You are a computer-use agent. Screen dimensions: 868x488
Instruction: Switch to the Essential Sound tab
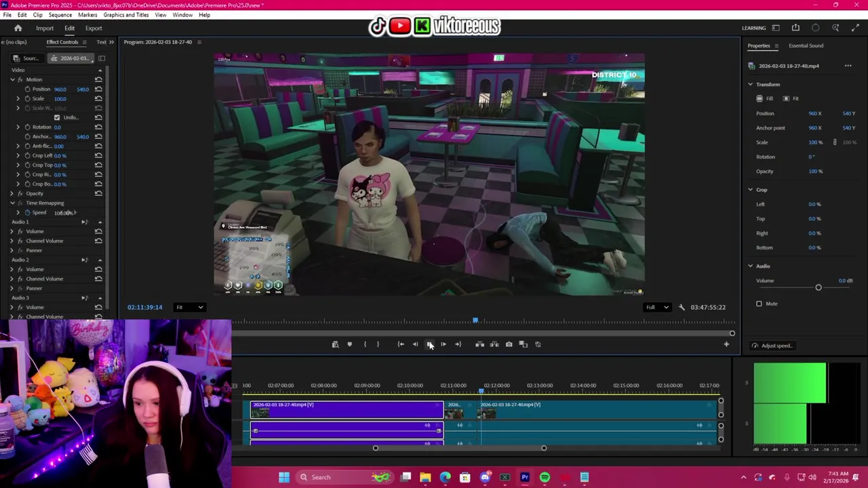pyautogui.click(x=806, y=45)
